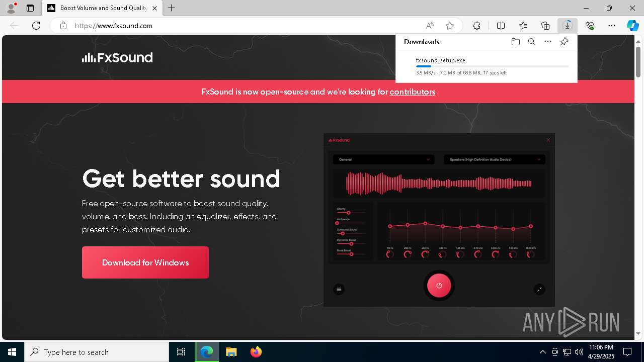Follow the contributors link in banner
The height and width of the screenshot is (362, 644).
pos(412,92)
